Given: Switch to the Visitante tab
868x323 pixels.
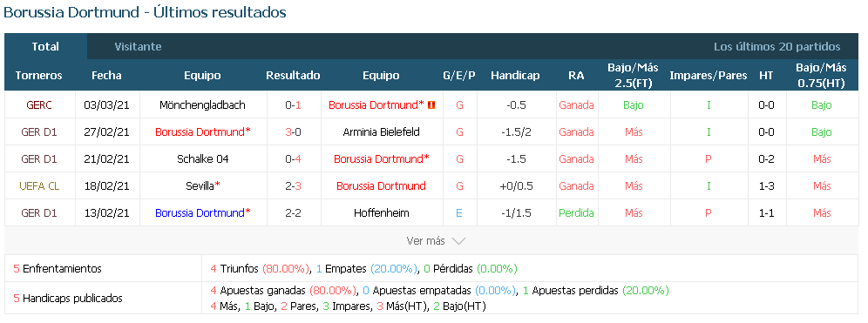Looking at the screenshot, I should click(x=138, y=46).
